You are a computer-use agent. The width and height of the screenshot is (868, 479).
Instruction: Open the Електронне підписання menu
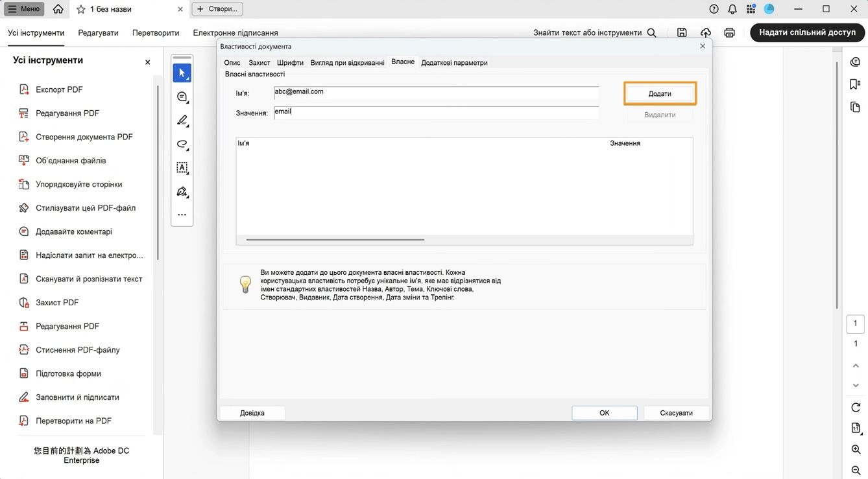tap(235, 32)
